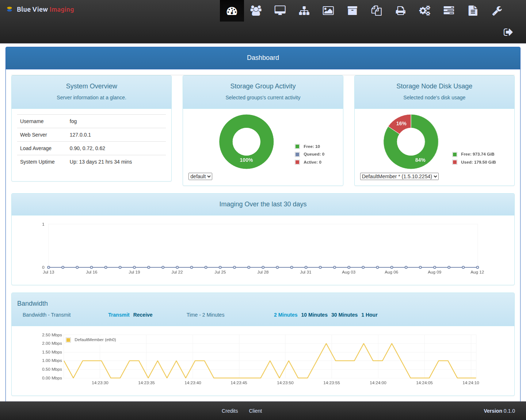Open the Tasks list icon
Screen dimensions: 526x420
pos(449,11)
